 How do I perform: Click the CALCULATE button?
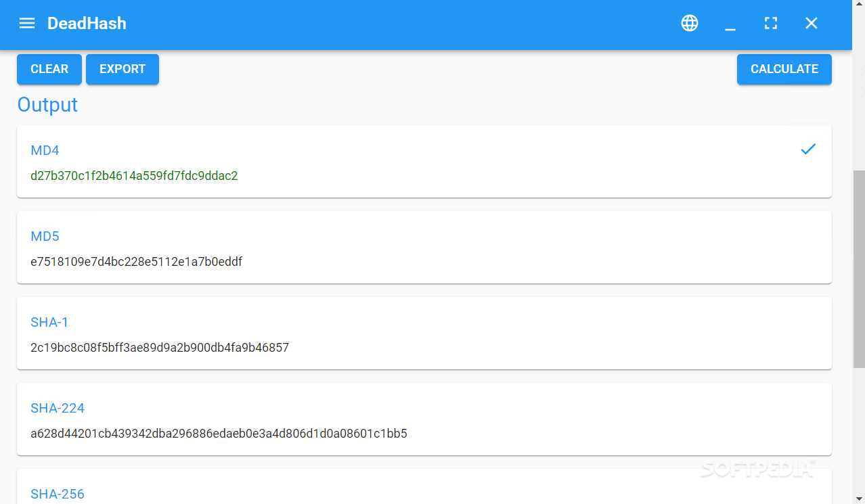click(x=784, y=69)
